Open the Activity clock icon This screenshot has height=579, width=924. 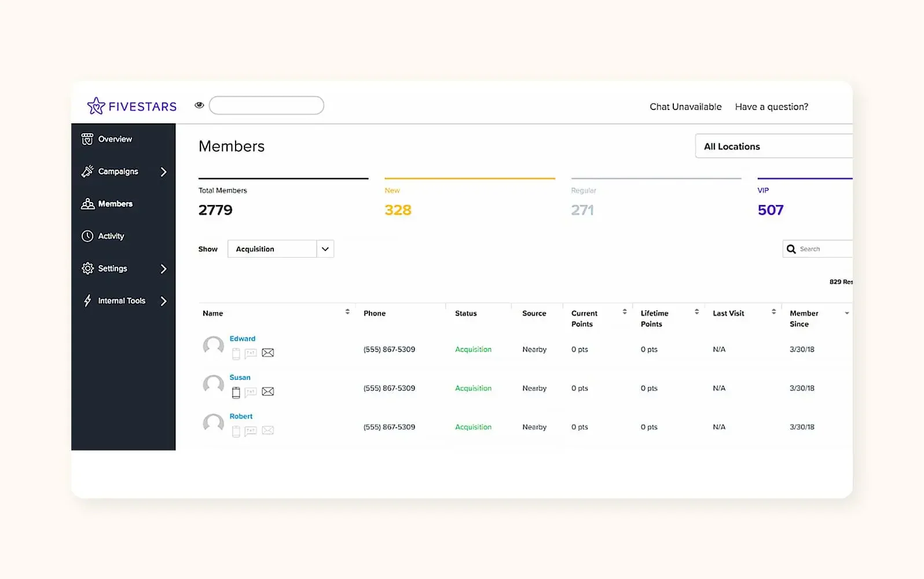click(87, 236)
